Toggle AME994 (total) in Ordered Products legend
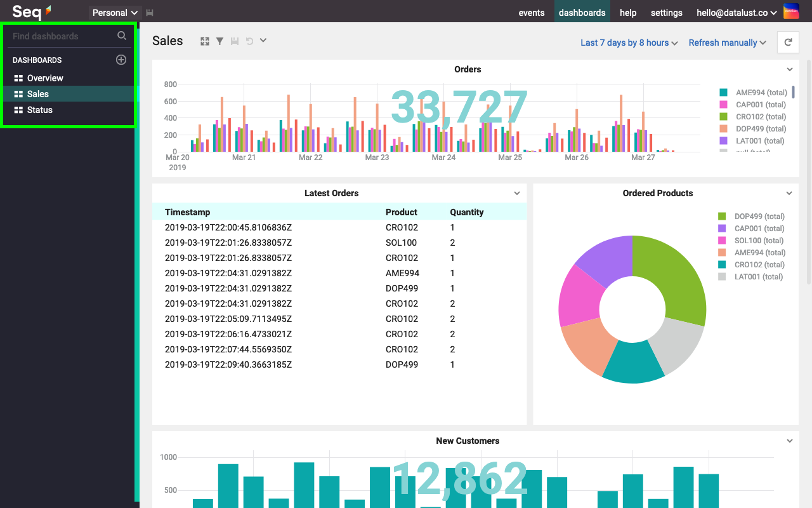Screen dimensions: 812x508 coord(759,253)
